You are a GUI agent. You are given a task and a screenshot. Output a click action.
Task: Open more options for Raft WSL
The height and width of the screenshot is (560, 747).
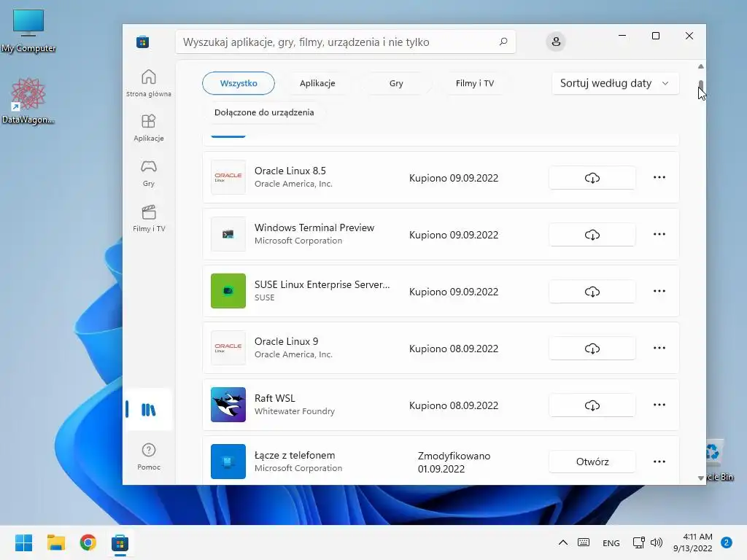pyautogui.click(x=659, y=405)
